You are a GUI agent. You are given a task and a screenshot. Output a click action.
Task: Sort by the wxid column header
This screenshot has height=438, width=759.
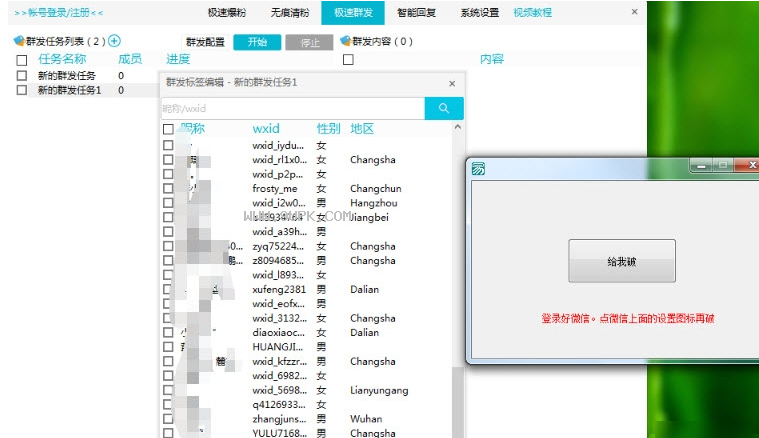tap(266, 129)
